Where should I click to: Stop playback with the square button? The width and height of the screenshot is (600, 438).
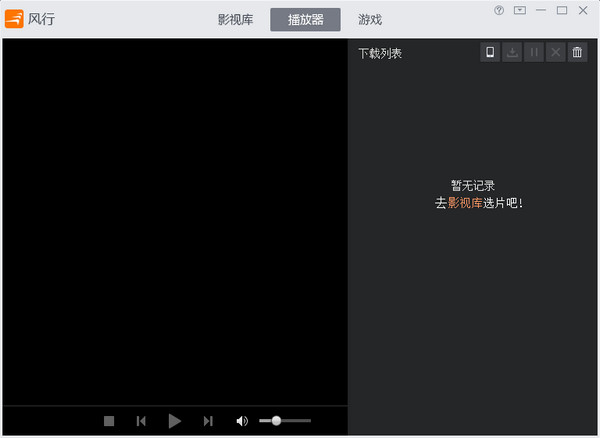[x=109, y=421]
